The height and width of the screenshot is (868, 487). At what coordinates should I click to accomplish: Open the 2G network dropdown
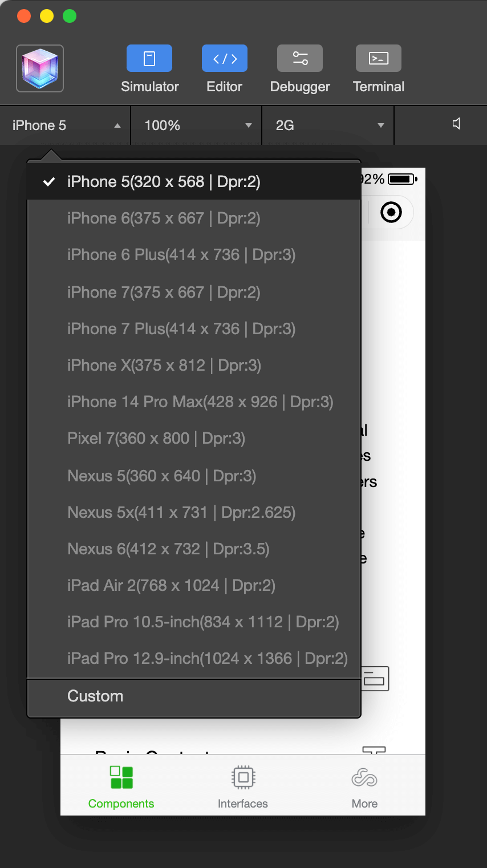pos(328,125)
